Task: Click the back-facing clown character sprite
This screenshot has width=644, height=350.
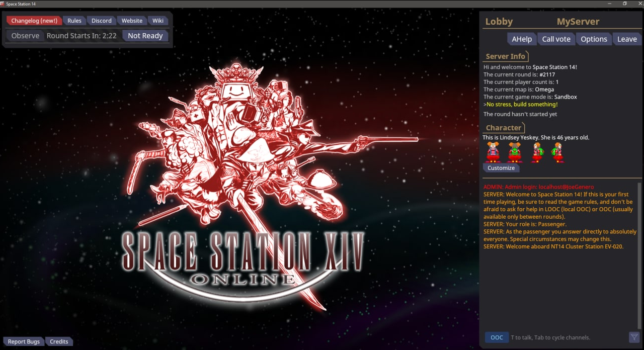Action: point(514,152)
